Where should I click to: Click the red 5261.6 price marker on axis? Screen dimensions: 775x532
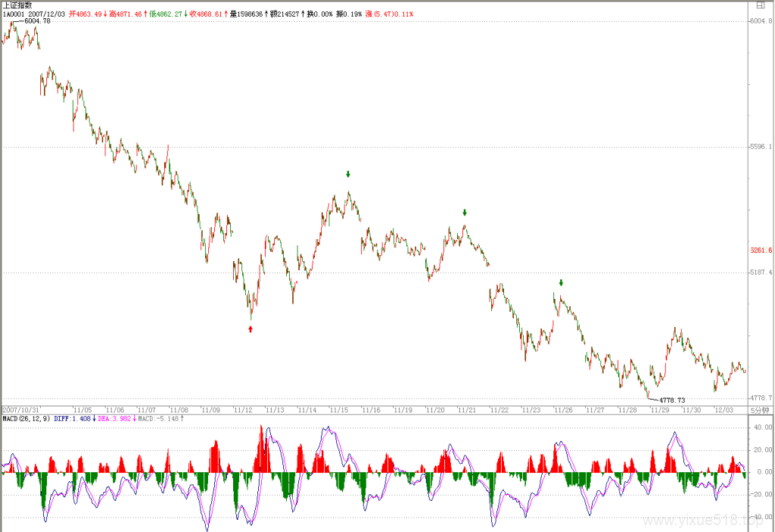point(761,250)
